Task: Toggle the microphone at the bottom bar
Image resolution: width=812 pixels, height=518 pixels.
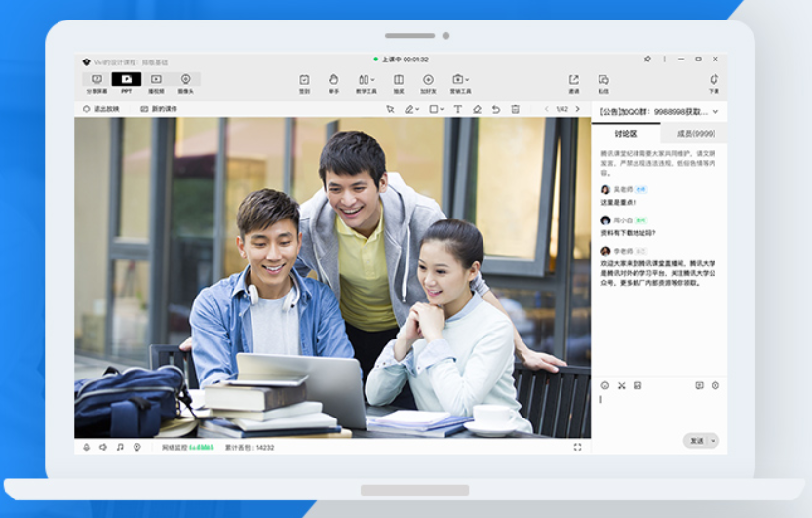Action: pyautogui.click(x=87, y=447)
